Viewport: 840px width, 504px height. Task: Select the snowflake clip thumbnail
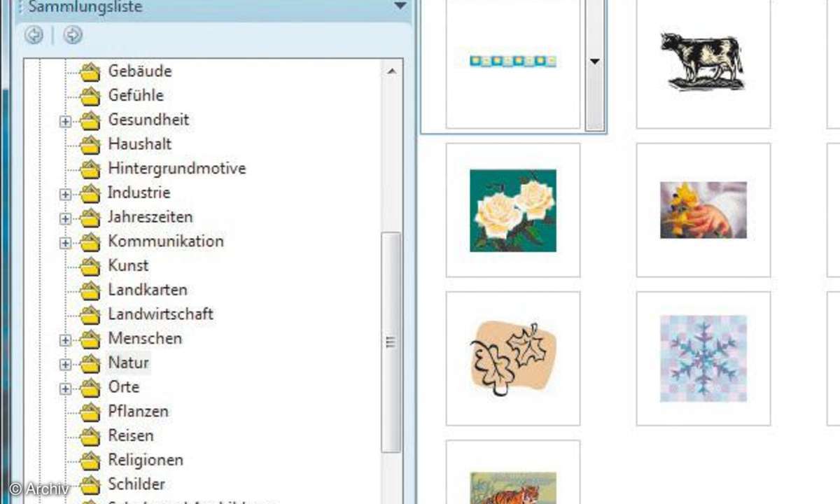[703, 358]
